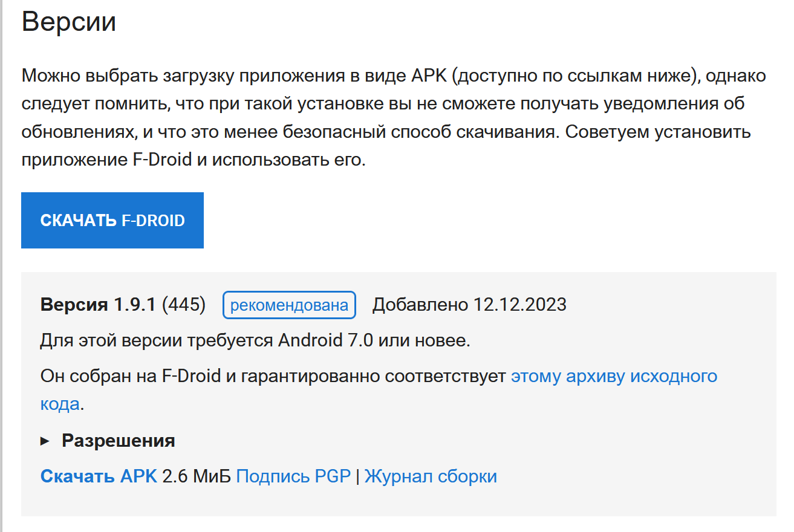Click the Android 7.0 requirement line
Screen dimensions: 794x532
click(x=255, y=340)
